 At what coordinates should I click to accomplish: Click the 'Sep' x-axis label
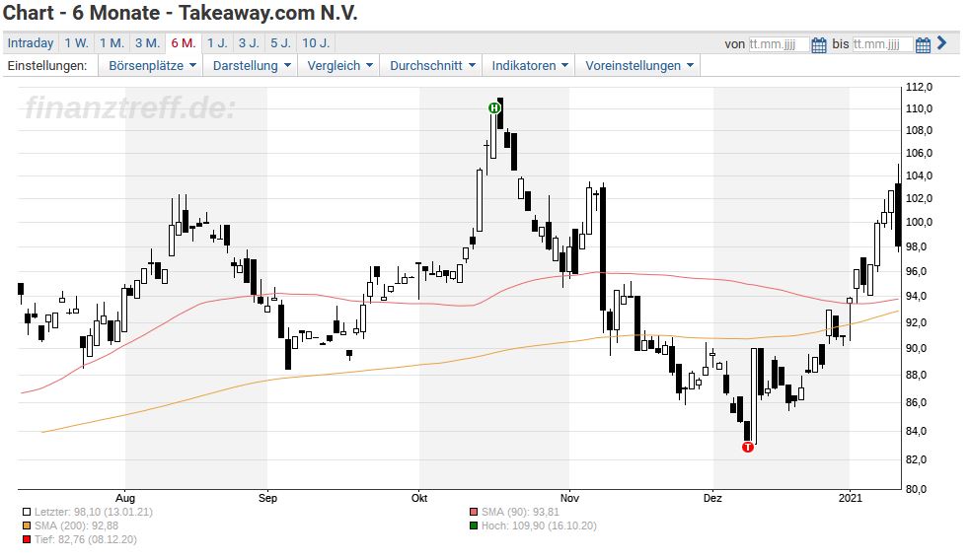267,498
